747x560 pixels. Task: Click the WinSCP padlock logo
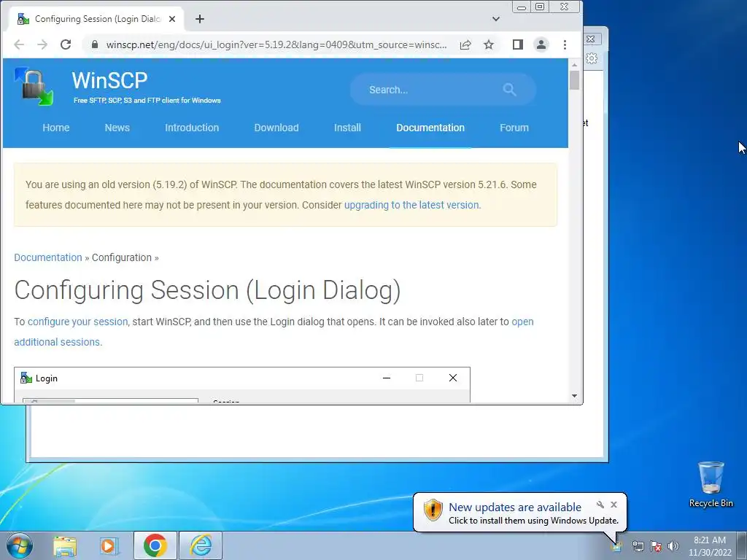click(34, 86)
